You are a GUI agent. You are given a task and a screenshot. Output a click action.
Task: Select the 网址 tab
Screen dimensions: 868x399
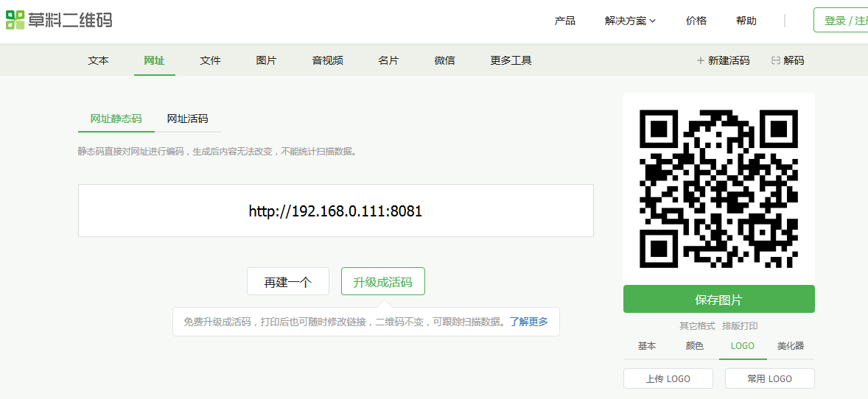[155, 60]
